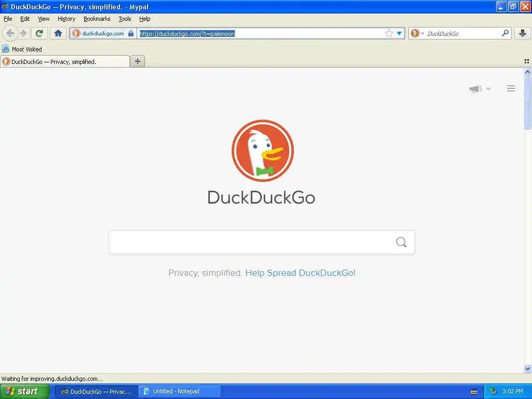This screenshot has height=399, width=532.
Task: Open the search engine selector dropdown
Action: click(x=417, y=33)
